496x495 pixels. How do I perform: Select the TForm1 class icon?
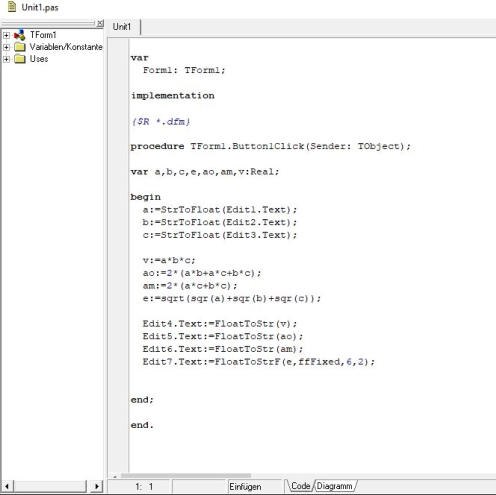(x=20, y=35)
